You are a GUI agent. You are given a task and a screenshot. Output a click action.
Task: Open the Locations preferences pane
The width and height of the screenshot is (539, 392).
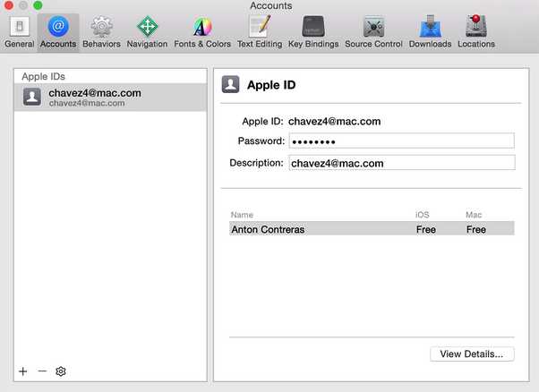(x=476, y=32)
